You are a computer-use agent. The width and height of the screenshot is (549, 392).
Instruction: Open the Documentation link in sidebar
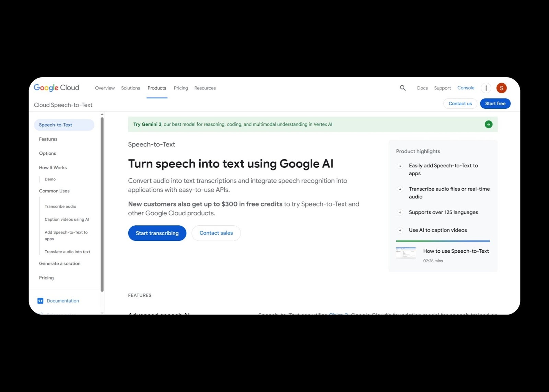[x=63, y=301]
